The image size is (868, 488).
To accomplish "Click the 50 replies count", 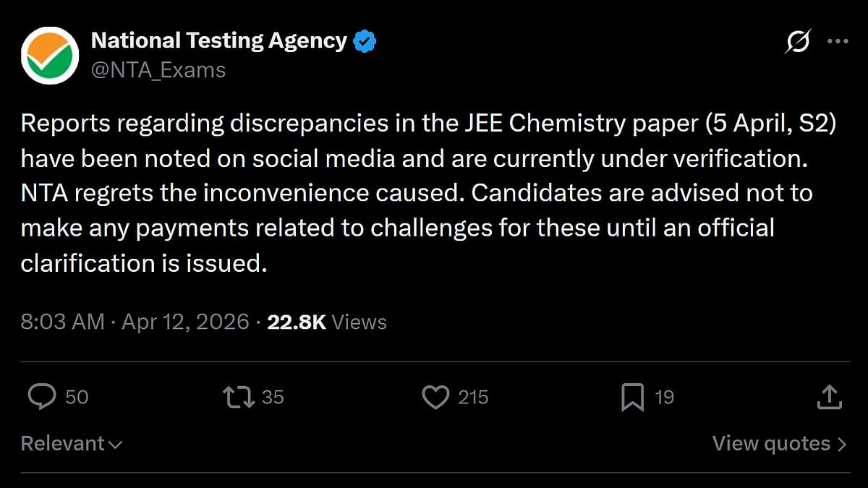I will click(77, 397).
